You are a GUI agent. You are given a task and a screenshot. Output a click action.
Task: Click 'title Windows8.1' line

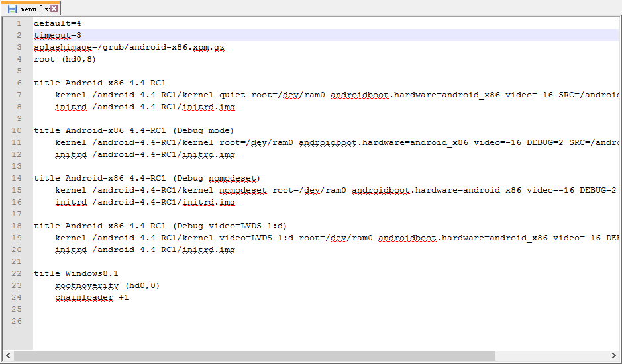[x=76, y=273]
